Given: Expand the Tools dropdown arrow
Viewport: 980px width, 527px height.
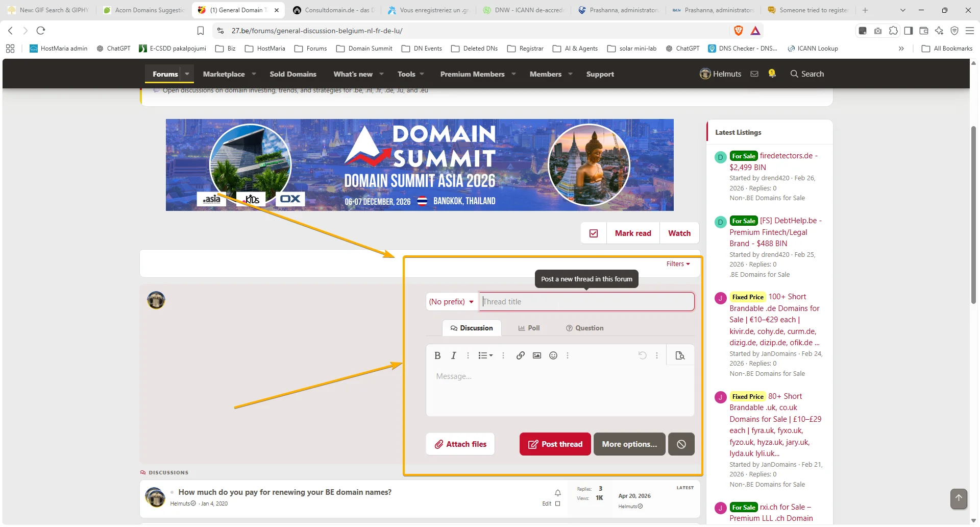Looking at the screenshot, I should tap(422, 74).
